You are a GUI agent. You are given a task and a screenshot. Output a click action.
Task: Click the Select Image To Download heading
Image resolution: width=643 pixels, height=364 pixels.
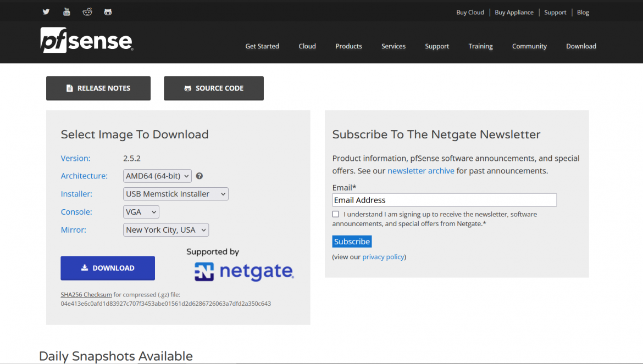135,135
